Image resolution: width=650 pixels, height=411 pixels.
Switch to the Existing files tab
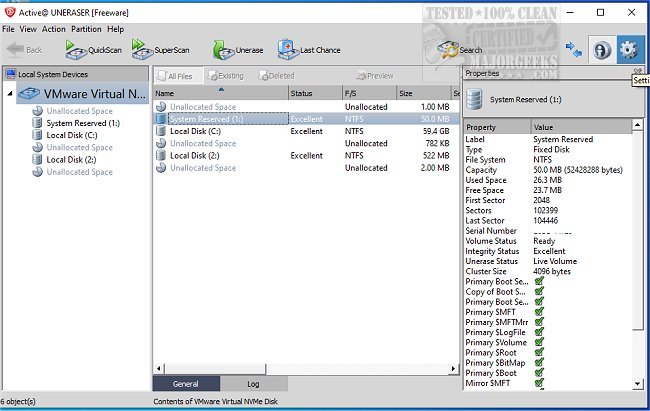click(226, 76)
